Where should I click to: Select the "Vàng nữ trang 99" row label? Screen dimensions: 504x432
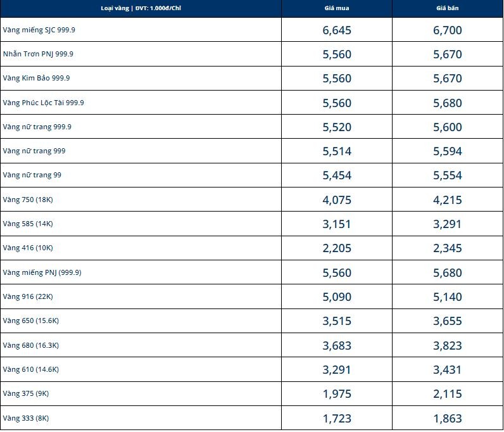(x=32, y=175)
